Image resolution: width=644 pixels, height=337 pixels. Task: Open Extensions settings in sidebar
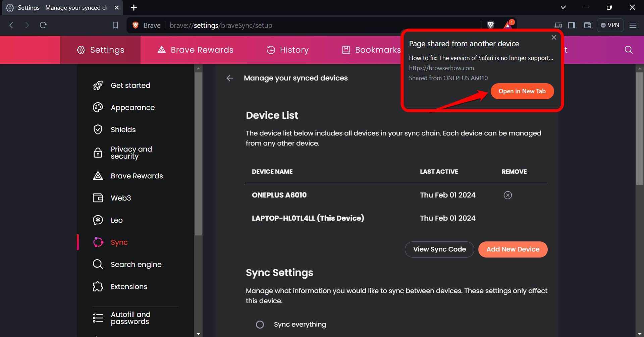point(129,287)
